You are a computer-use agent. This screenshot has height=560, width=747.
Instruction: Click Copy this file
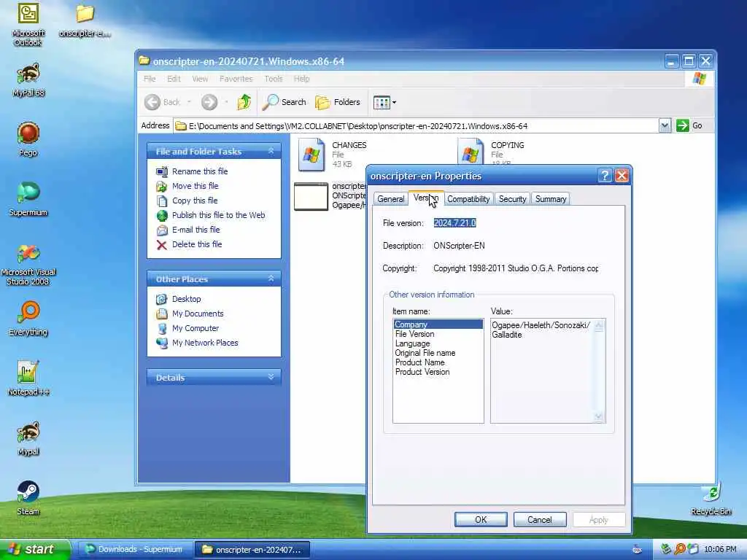(x=194, y=201)
